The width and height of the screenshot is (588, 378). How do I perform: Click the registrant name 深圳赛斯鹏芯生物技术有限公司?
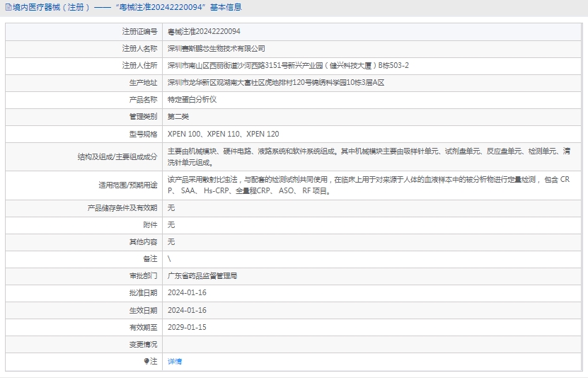216,49
